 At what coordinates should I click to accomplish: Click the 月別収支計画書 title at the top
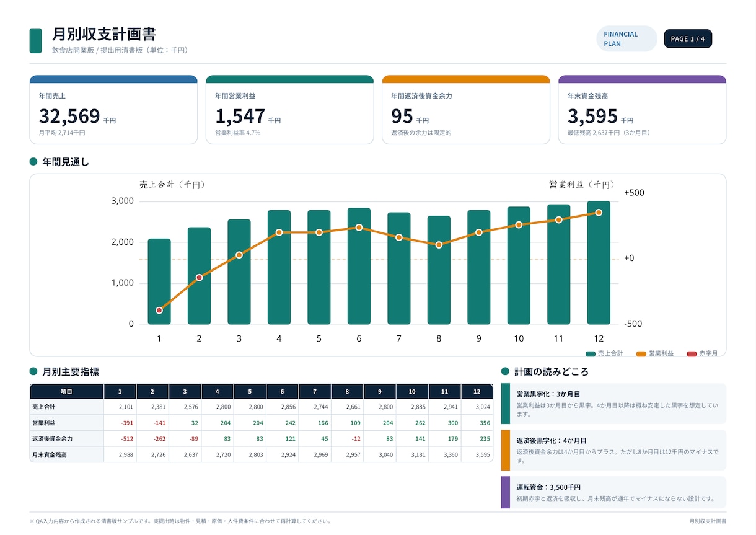[104, 34]
